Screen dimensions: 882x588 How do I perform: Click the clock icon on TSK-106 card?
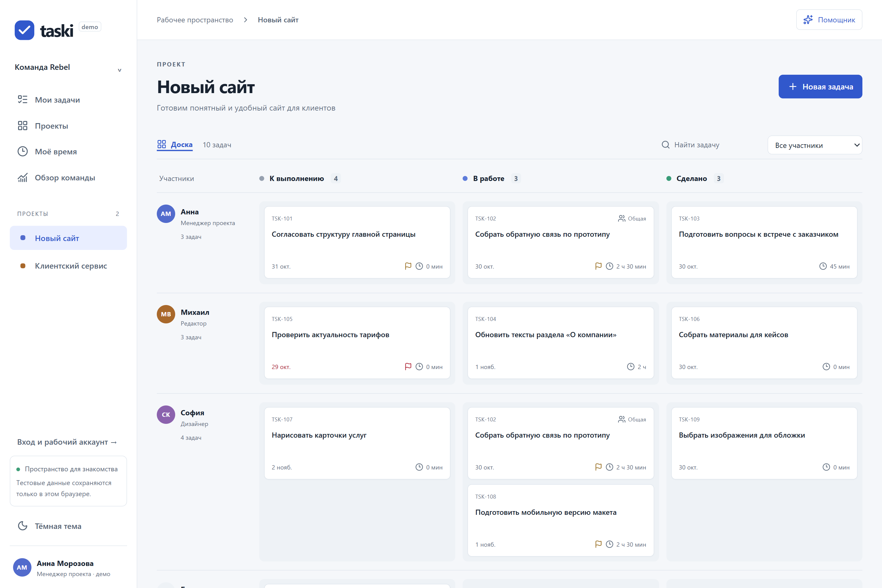826,367
